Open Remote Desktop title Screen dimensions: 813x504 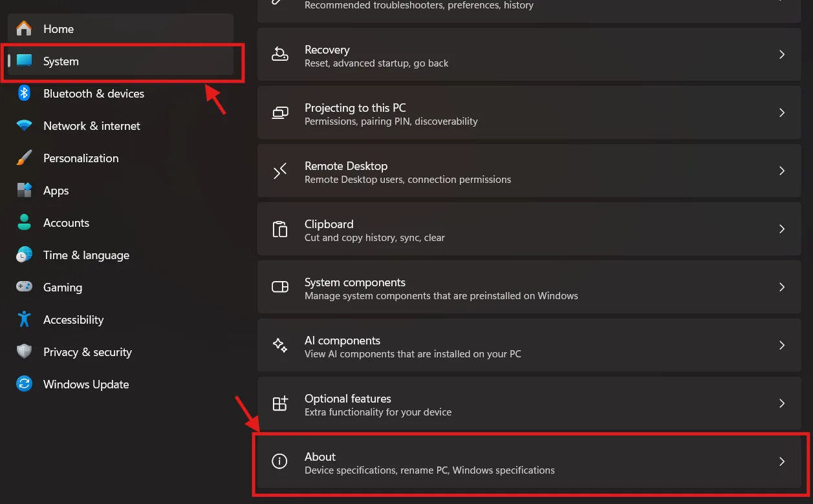346,166
